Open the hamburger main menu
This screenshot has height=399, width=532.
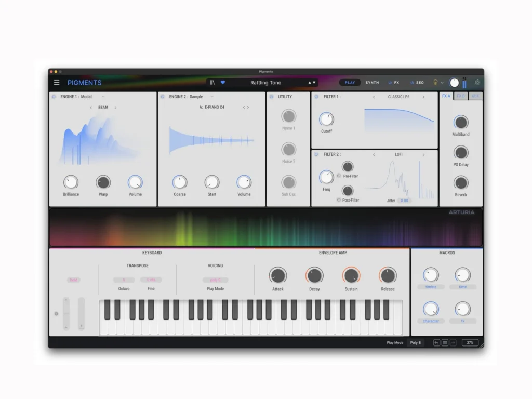tap(57, 83)
